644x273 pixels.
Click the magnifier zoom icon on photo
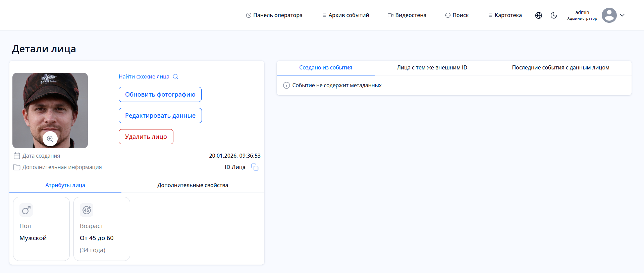click(x=50, y=139)
